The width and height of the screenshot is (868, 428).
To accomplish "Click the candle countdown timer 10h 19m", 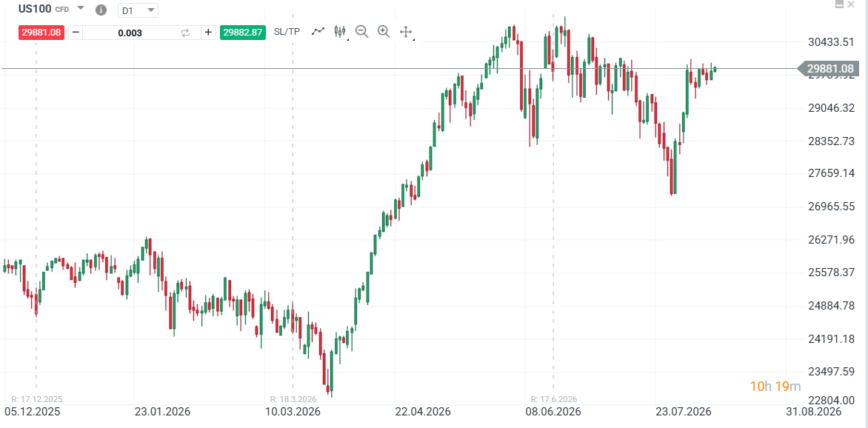I will [x=775, y=386].
